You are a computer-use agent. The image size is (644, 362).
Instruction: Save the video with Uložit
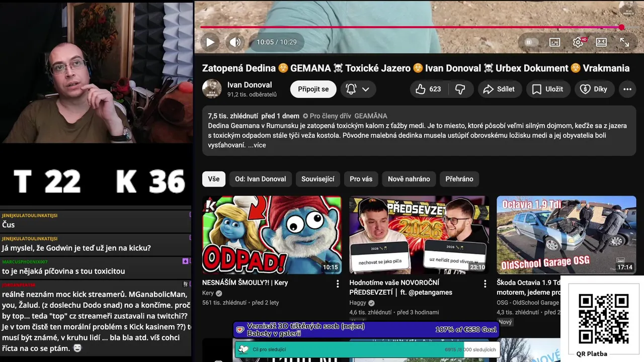click(548, 89)
